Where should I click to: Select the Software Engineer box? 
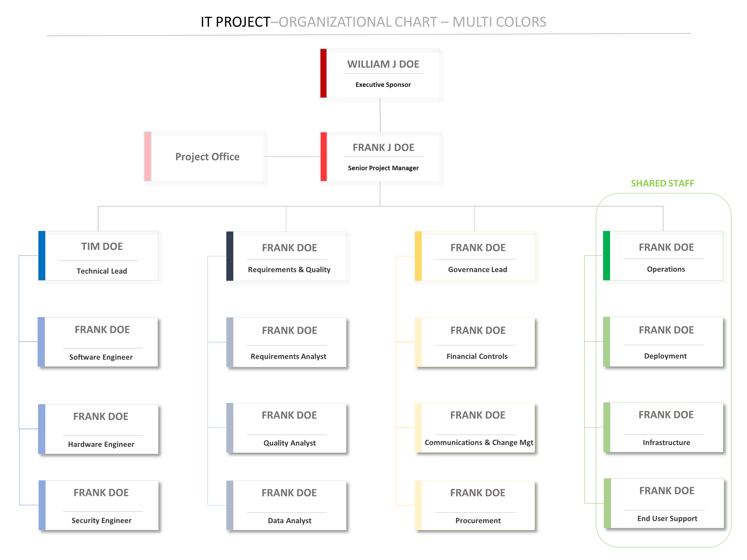[101, 342]
